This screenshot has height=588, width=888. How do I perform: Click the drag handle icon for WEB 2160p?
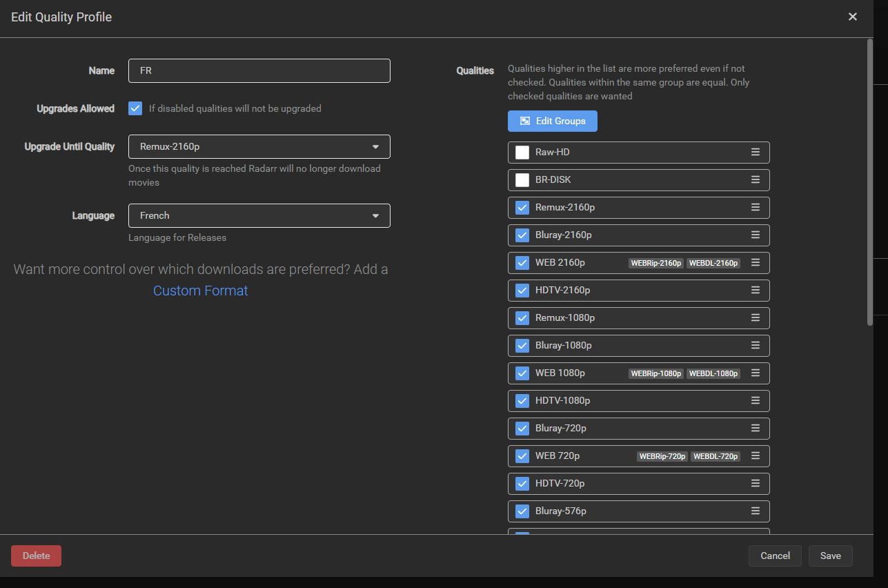(756, 262)
